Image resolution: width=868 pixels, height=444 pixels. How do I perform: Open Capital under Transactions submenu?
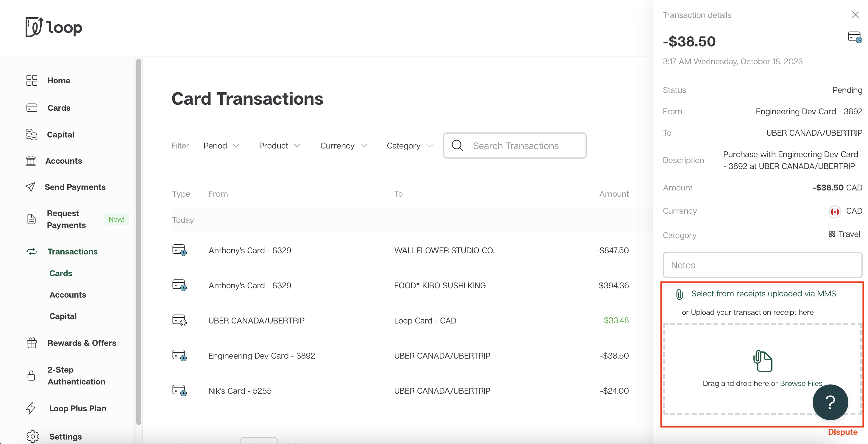63,316
